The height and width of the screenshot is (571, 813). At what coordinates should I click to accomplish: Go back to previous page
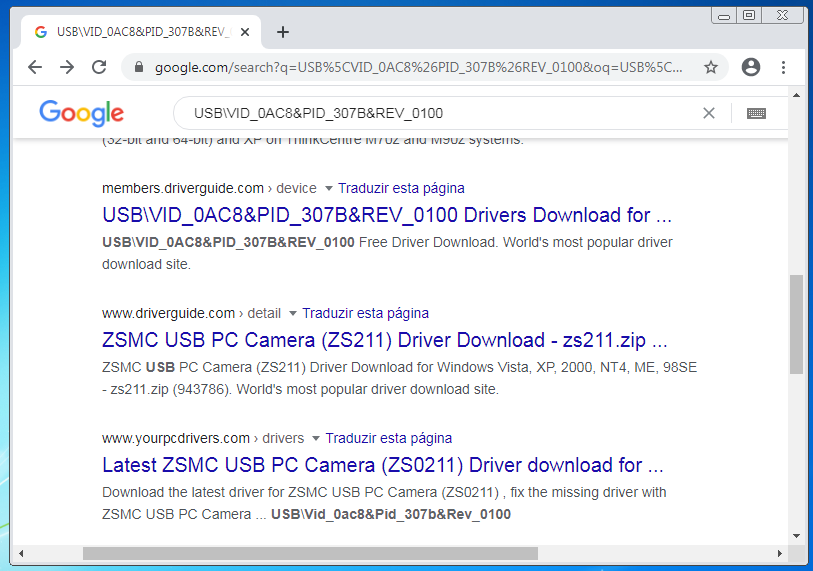[35, 67]
